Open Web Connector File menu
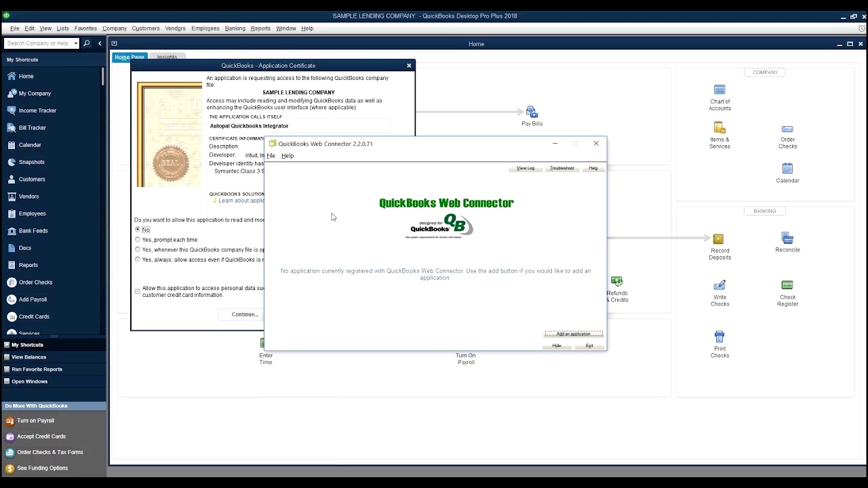Screen dimensions: 868x488 click(271, 156)
